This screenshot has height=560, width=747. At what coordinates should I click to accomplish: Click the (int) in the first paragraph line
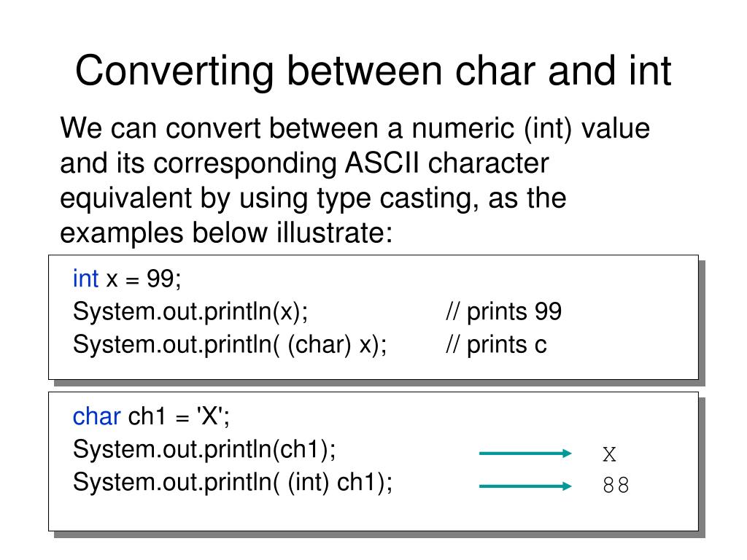click(x=547, y=128)
